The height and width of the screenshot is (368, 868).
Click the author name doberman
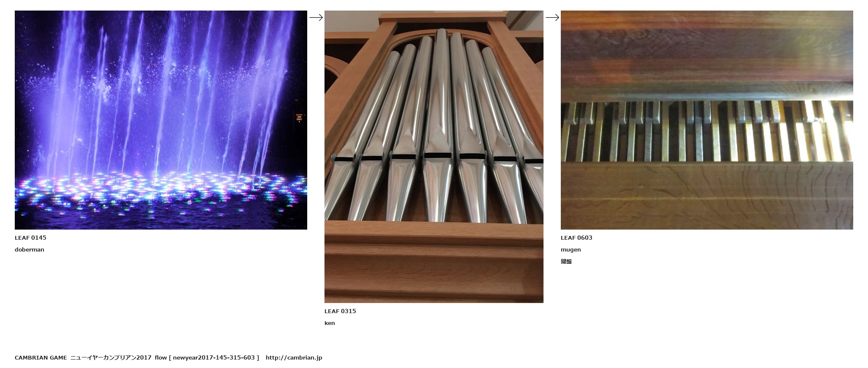(x=30, y=249)
